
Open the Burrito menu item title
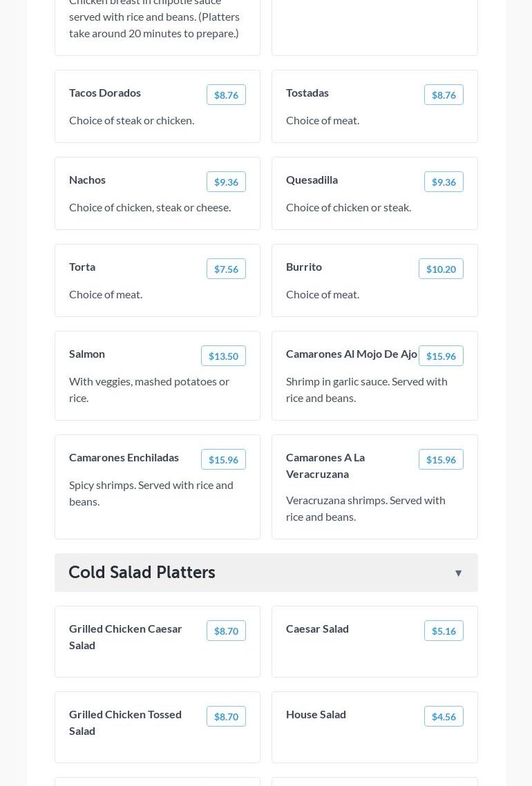(304, 267)
